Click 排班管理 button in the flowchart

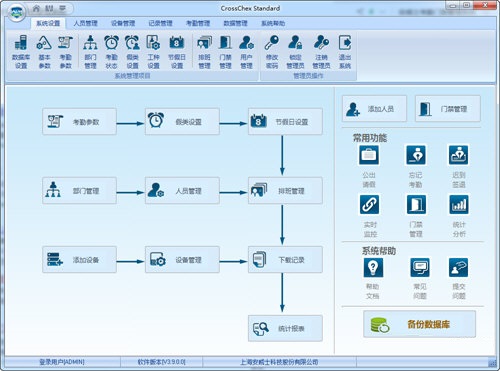pyautogui.click(x=285, y=191)
